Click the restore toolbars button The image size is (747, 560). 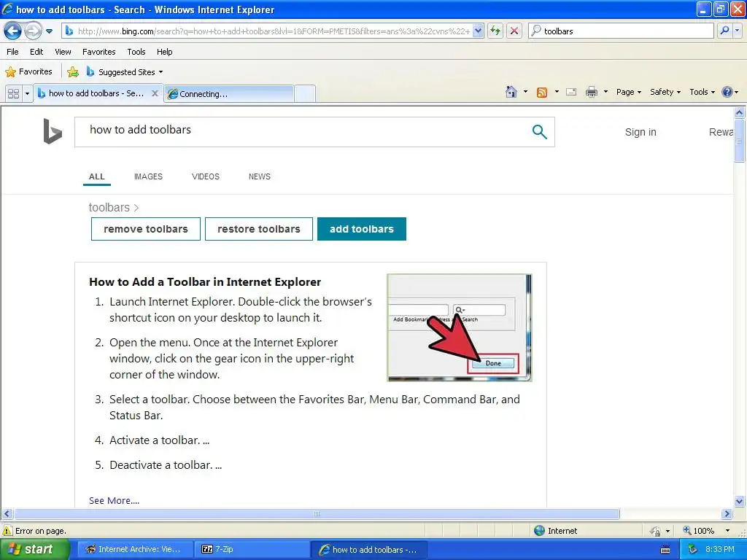259,229
